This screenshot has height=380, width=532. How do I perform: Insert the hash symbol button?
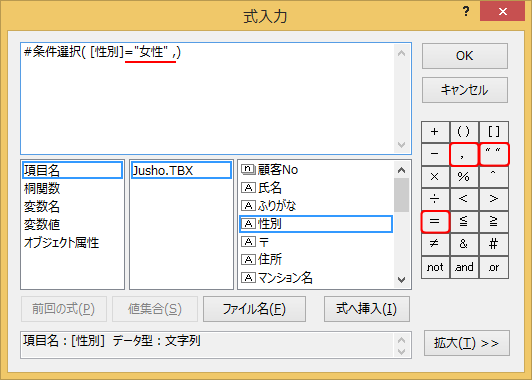pyautogui.click(x=494, y=244)
